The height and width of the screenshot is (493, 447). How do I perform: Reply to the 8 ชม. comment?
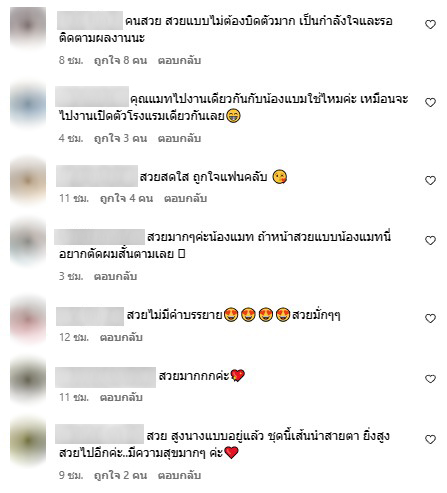[179, 60]
